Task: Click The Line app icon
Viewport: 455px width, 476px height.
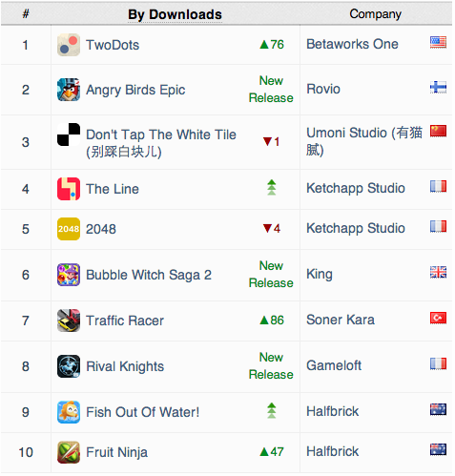Action: (x=69, y=189)
